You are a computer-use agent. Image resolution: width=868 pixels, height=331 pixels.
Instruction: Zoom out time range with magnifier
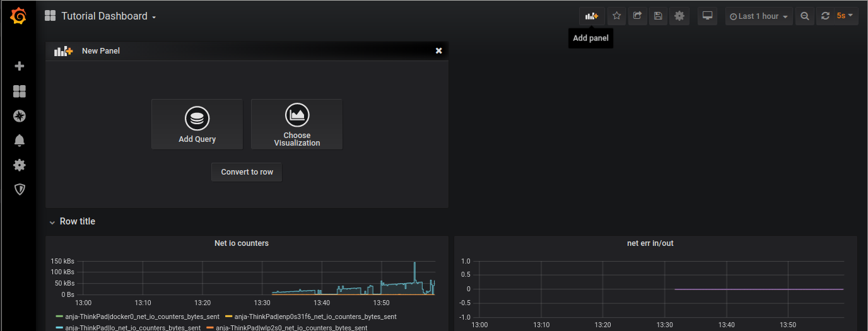pos(804,16)
